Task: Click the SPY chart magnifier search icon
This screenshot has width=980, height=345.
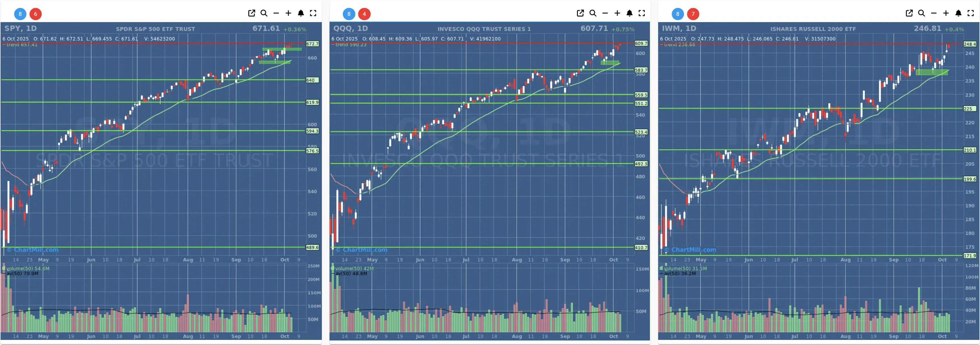Action: point(264,13)
